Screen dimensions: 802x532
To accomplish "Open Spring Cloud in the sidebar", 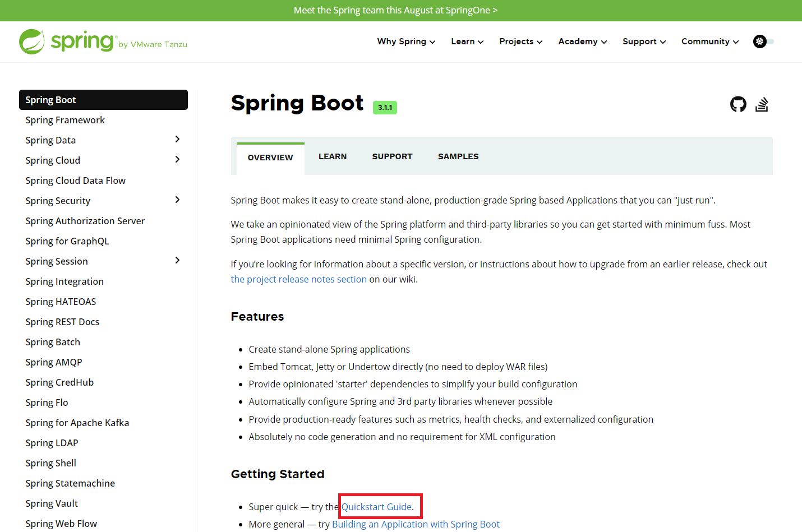I will coord(53,160).
